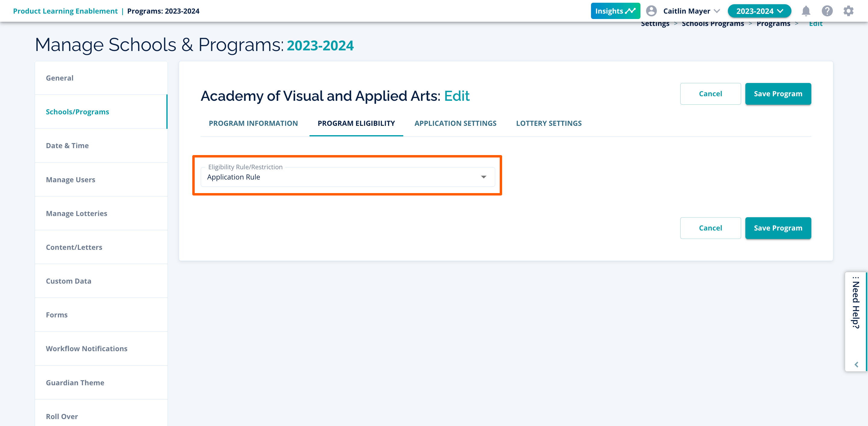Screen dimensions: 868x426
Task: Select Workflow Notifications in sidebar
Action: tap(86, 348)
